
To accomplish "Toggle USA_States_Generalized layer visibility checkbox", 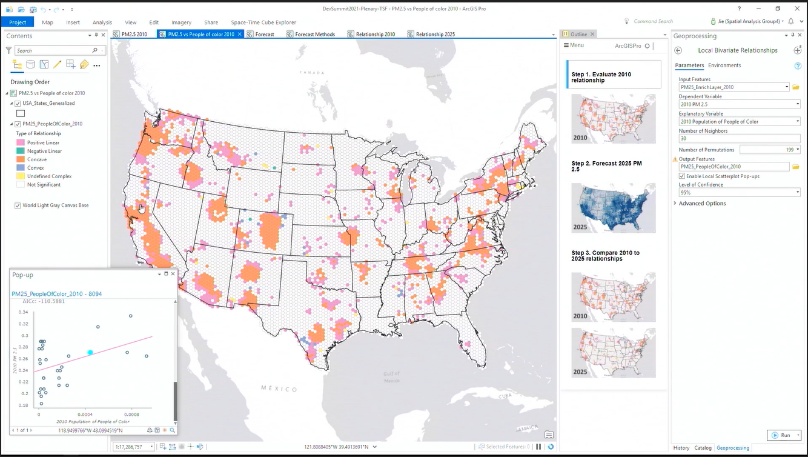I will click(x=18, y=104).
